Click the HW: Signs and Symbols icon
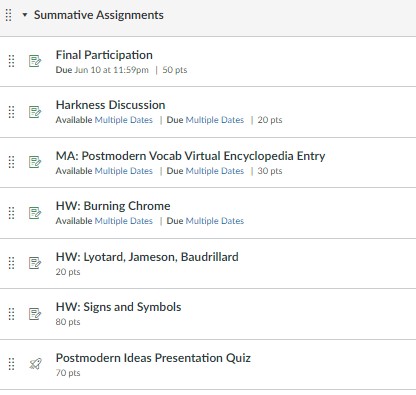This screenshot has height=395, width=416. pyautogui.click(x=35, y=314)
